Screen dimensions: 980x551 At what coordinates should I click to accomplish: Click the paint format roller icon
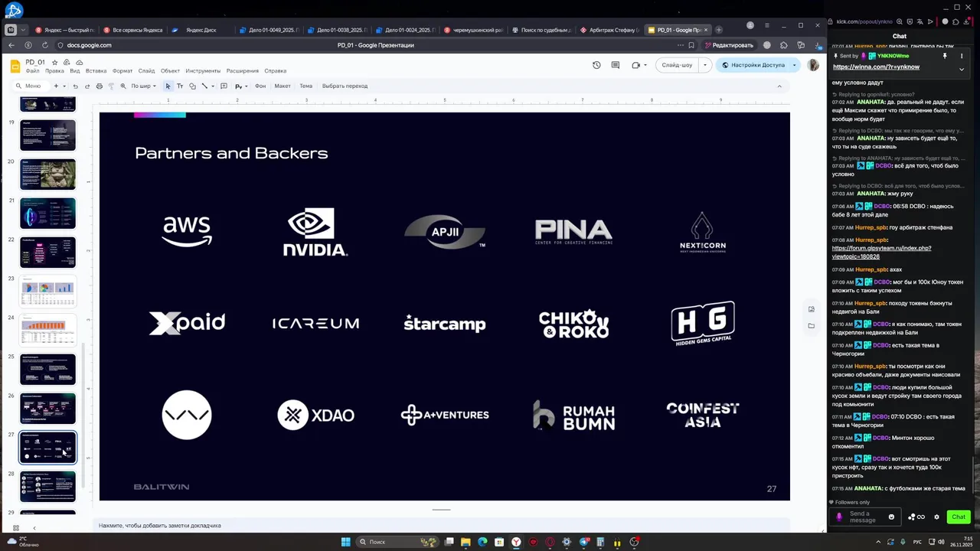click(x=111, y=86)
